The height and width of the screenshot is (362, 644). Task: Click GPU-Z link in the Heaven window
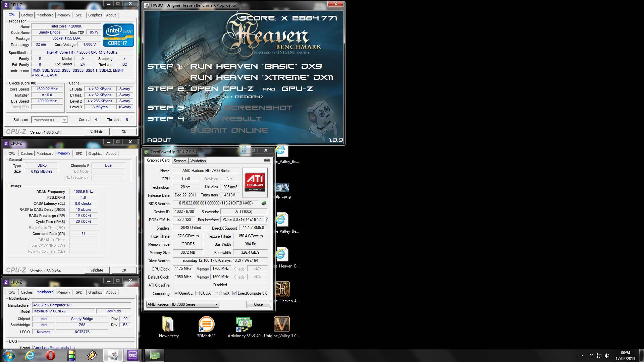297,89
